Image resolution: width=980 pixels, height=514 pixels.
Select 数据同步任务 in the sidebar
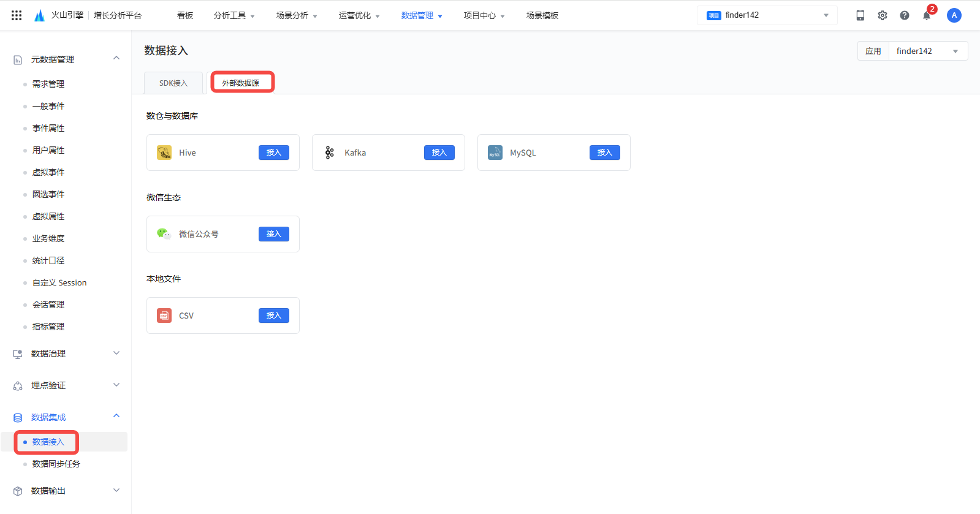coord(56,464)
